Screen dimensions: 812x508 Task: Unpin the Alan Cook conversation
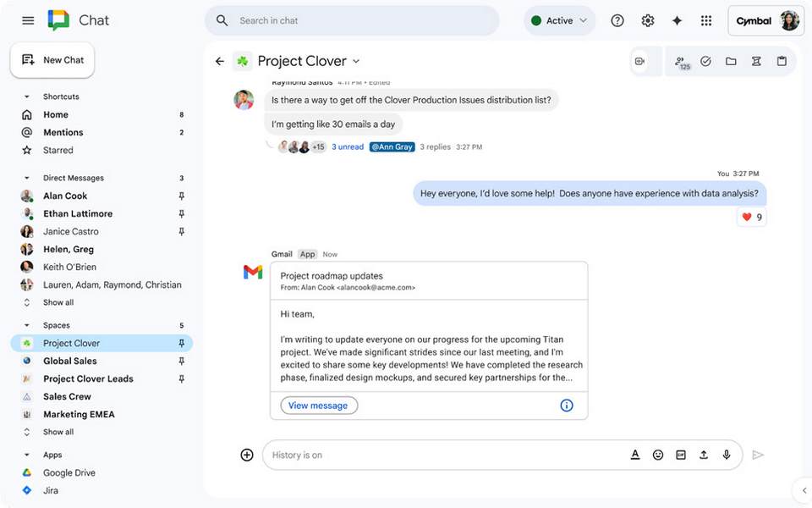181,196
